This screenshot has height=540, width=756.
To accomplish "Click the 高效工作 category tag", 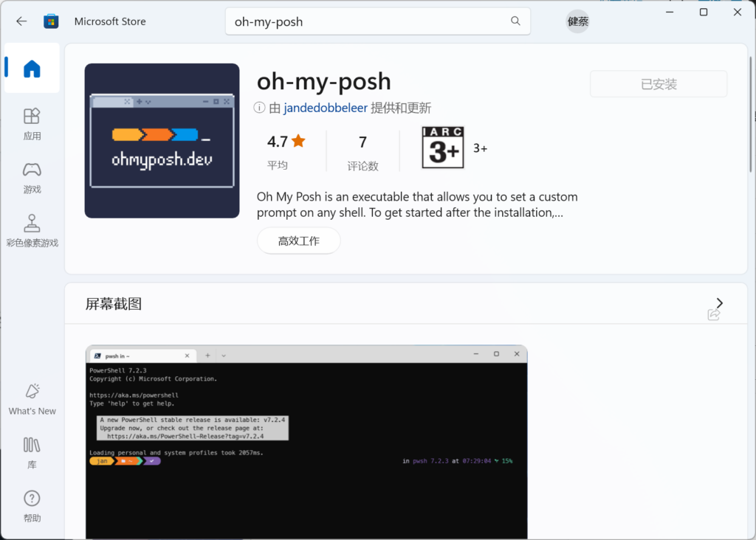I will click(x=299, y=240).
